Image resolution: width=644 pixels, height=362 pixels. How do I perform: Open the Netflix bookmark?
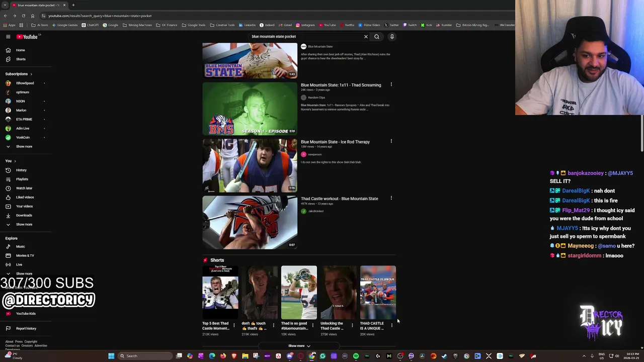tap(347, 25)
